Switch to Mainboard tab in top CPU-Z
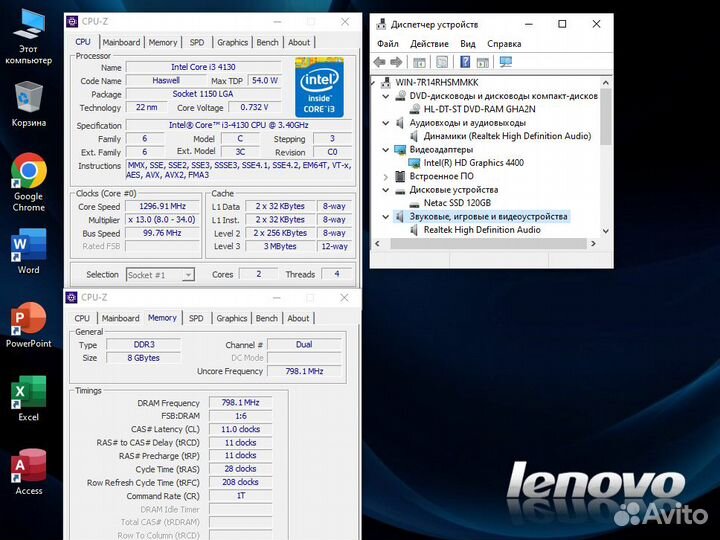 121,42
